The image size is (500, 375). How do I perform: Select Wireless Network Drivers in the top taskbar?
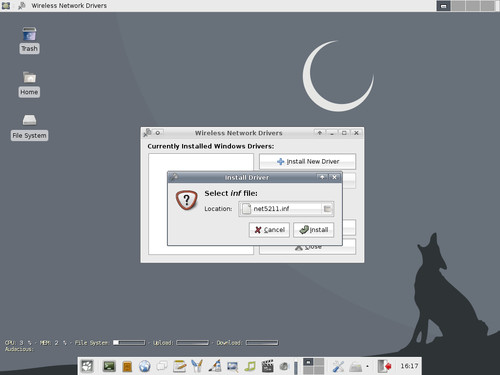[x=63, y=6]
